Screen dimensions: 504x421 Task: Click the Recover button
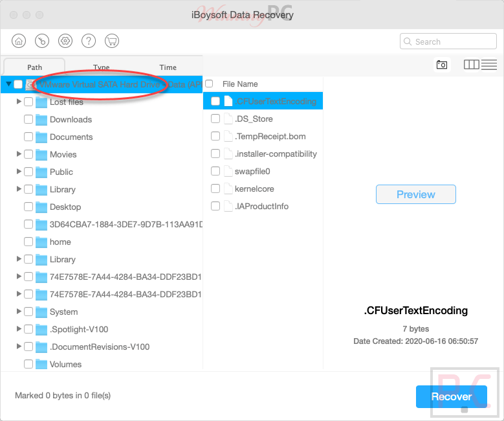point(452,396)
